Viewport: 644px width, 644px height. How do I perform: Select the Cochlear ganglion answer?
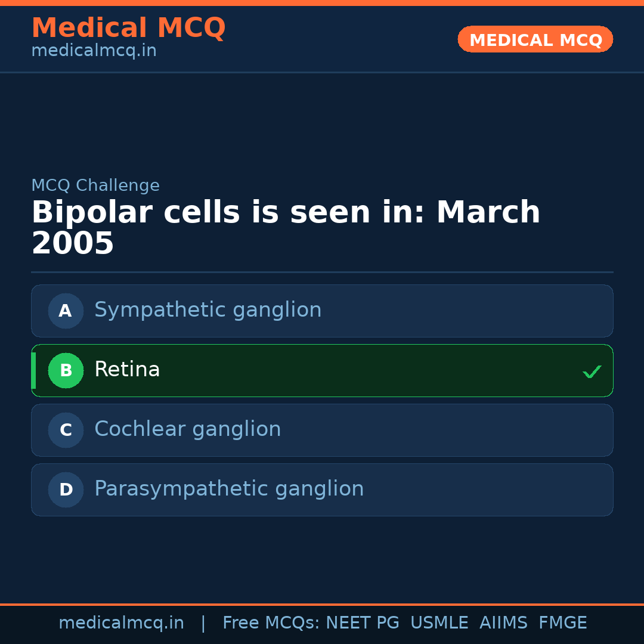[x=187, y=429]
